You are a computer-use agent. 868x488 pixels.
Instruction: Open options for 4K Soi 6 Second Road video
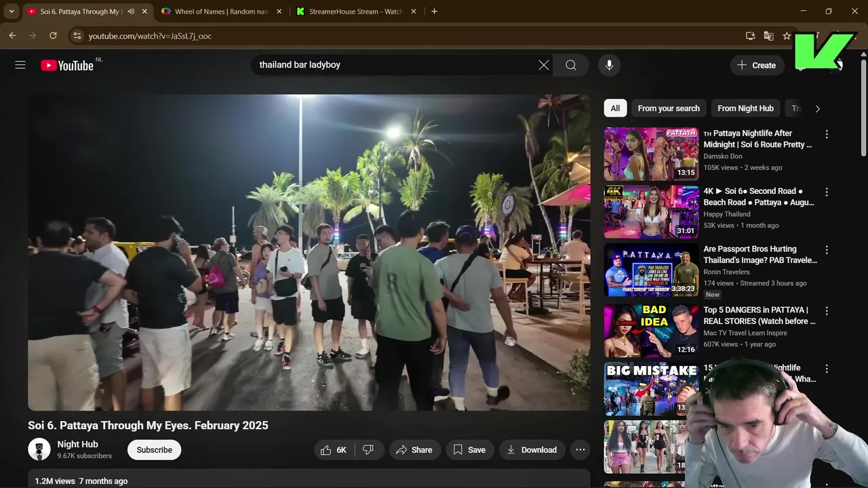(x=827, y=192)
